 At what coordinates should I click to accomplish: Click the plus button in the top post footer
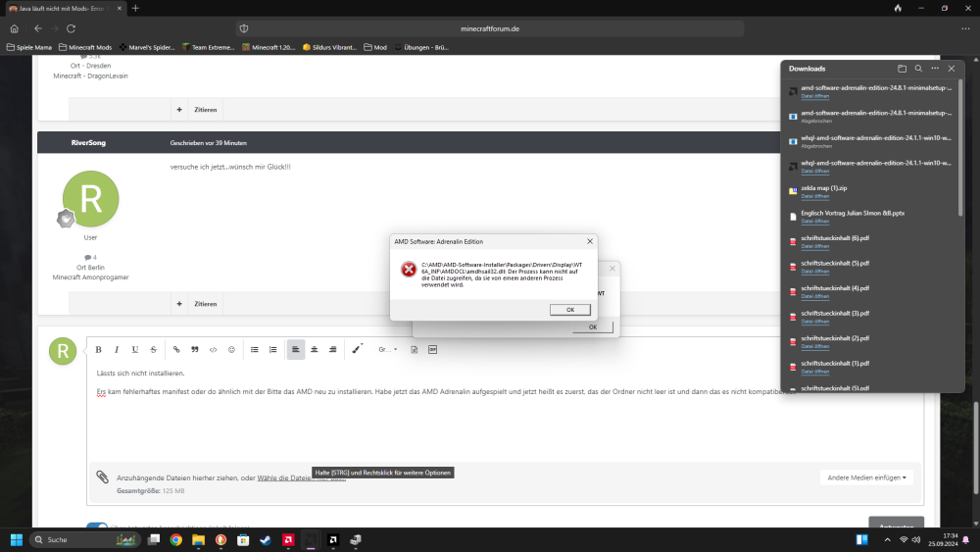(x=179, y=110)
